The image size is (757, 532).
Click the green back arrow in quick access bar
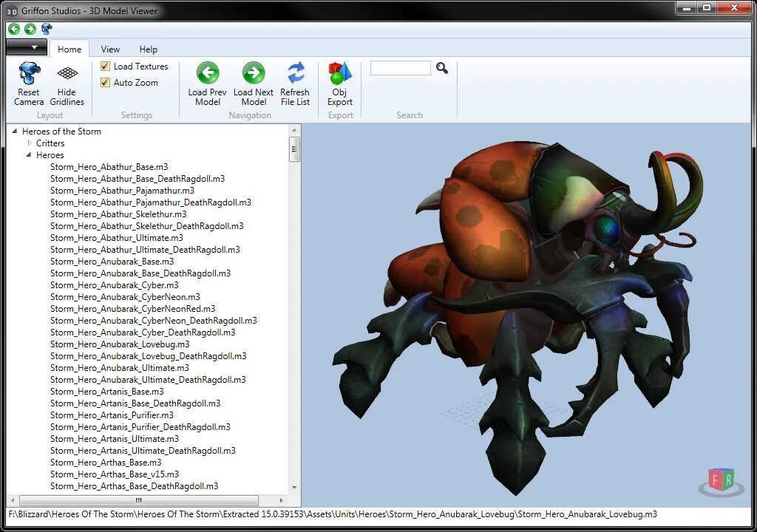click(x=14, y=29)
